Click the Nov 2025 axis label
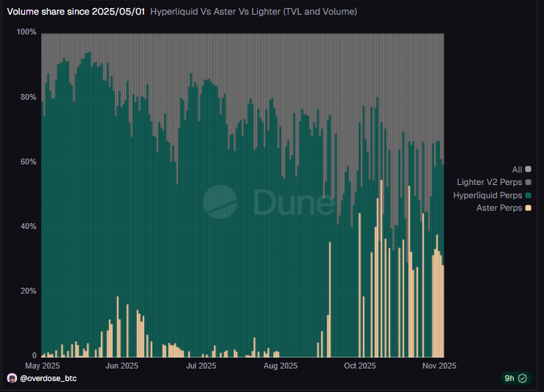The height and width of the screenshot is (392, 544). point(439,366)
